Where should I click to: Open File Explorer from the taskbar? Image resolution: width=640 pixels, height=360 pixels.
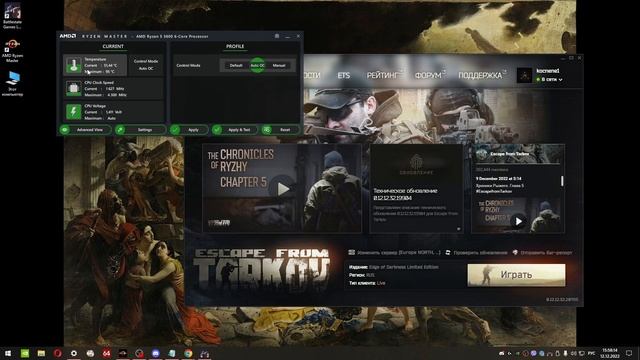pyautogui.click(x=41, y=353)
